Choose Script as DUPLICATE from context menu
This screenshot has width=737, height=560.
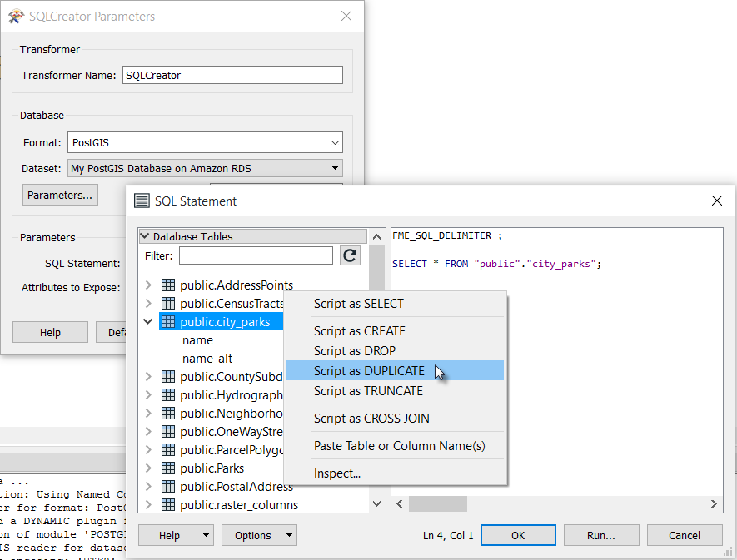click(369, 371)
